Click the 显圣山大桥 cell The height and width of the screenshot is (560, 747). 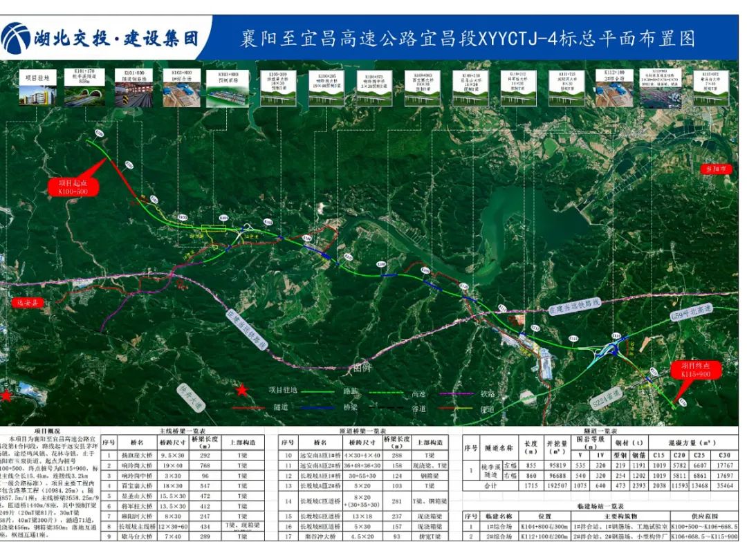coord(137,496)
